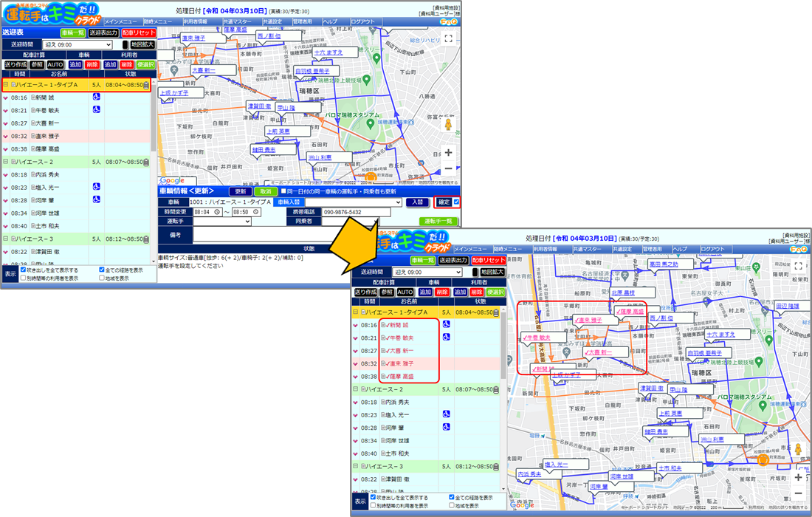Viewport: 812px width, 517px height.
Task: Collapse the ハイエース－3 group in bottom-right window
Action: pos(356,466)
